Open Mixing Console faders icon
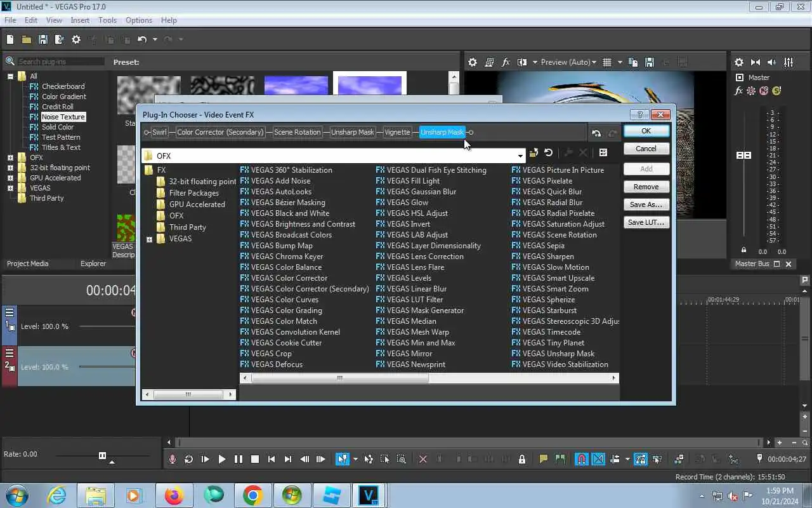Screen dimensions: 812x508 [789, 62]
